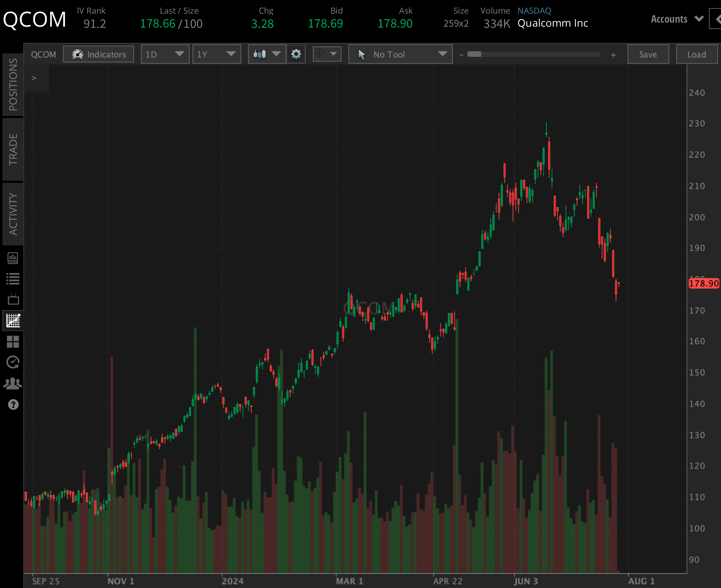721x588 pixels.
Task: Click the QCOM symbol input field
Action: pos(44,54)
